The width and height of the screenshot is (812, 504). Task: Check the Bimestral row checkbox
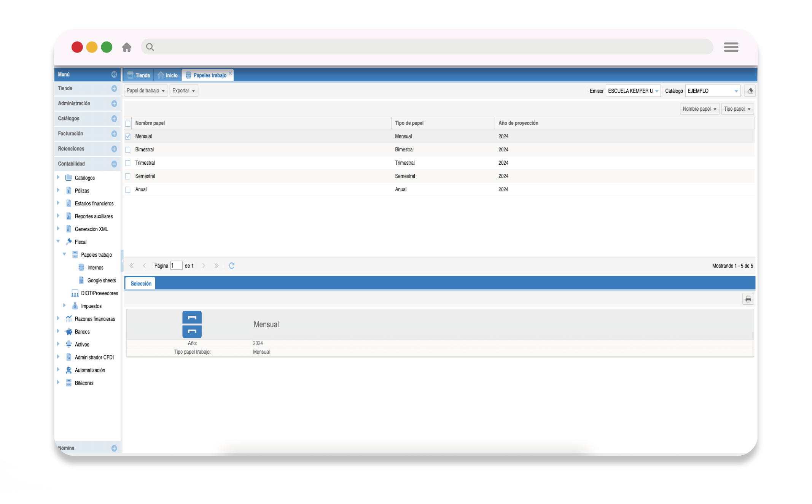point(128,150)
